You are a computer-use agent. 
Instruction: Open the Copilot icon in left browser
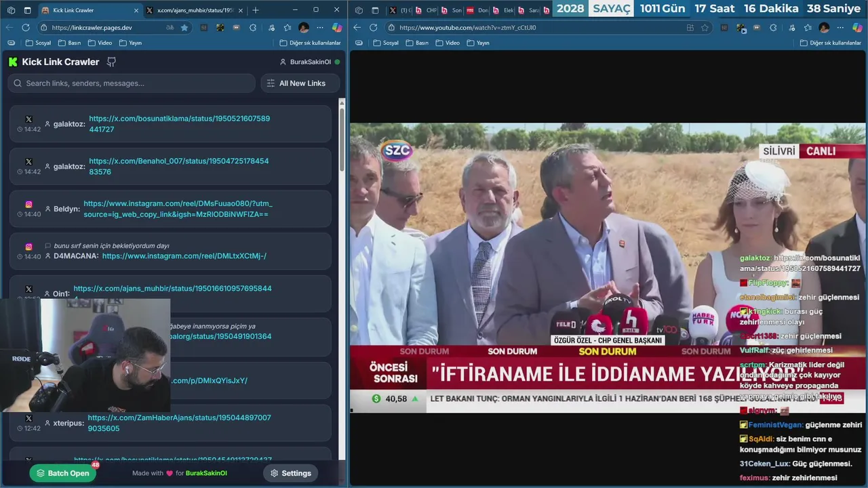tap(337, 28)
